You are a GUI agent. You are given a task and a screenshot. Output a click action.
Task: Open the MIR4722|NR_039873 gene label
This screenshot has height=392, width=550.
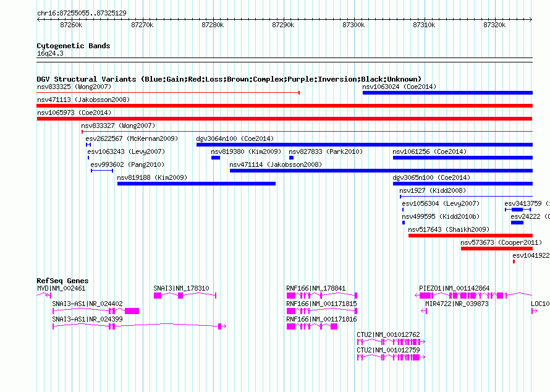pos(457,304)
